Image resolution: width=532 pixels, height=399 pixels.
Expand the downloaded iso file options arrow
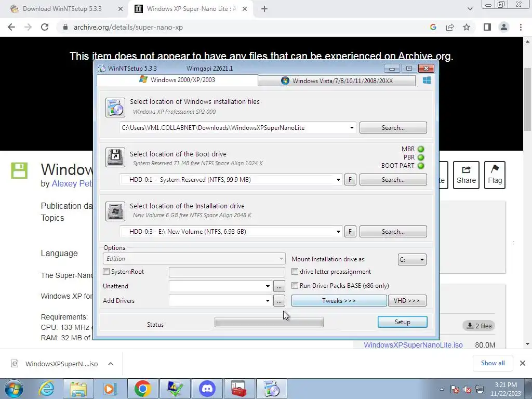(x=111, y=364)
